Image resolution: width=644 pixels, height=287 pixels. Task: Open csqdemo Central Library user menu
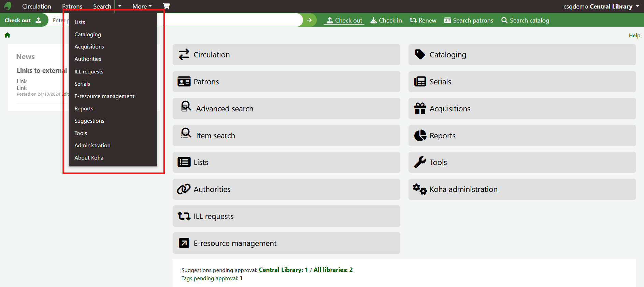pyautogui.click(x=601, y=6)
